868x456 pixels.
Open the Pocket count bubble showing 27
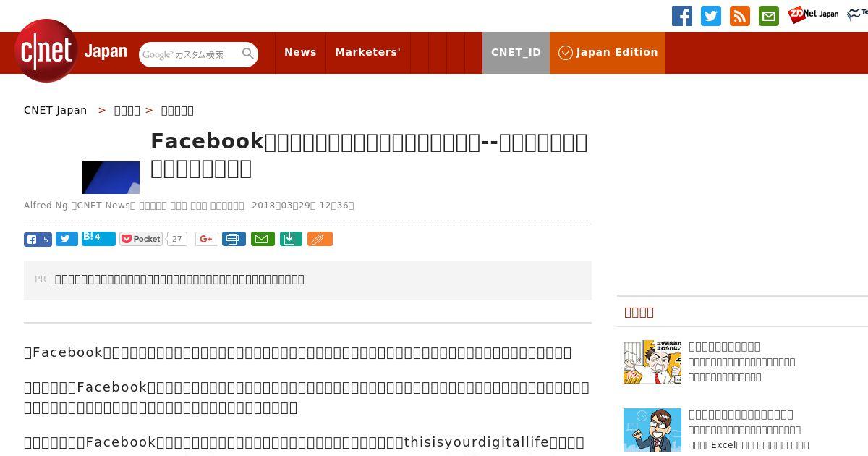pyautogui.click(x=177, y=239)
